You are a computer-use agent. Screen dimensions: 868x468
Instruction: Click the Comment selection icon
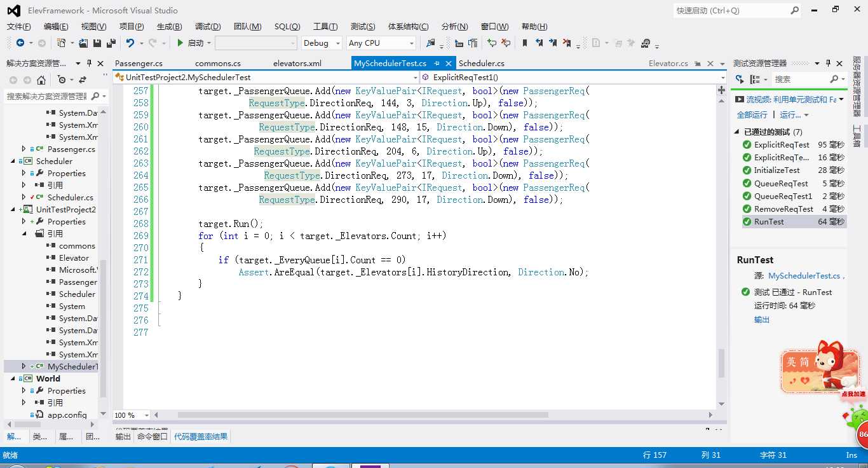point(492,43)
